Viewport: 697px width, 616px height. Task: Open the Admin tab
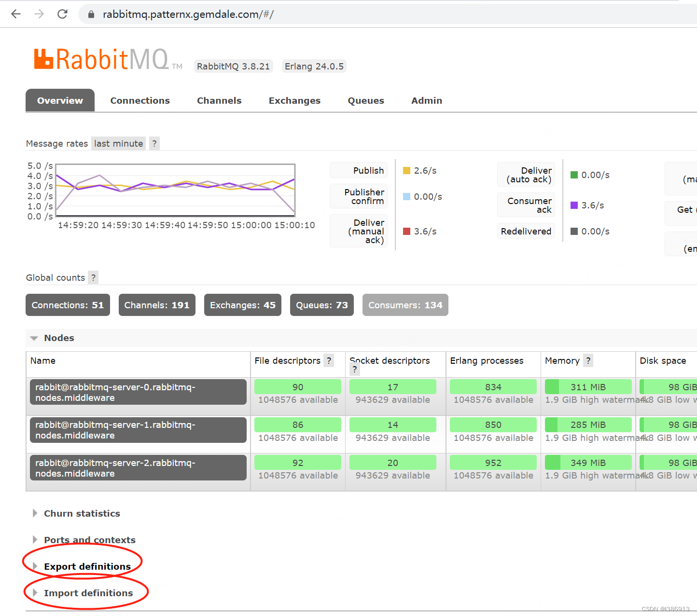[427, 100]
